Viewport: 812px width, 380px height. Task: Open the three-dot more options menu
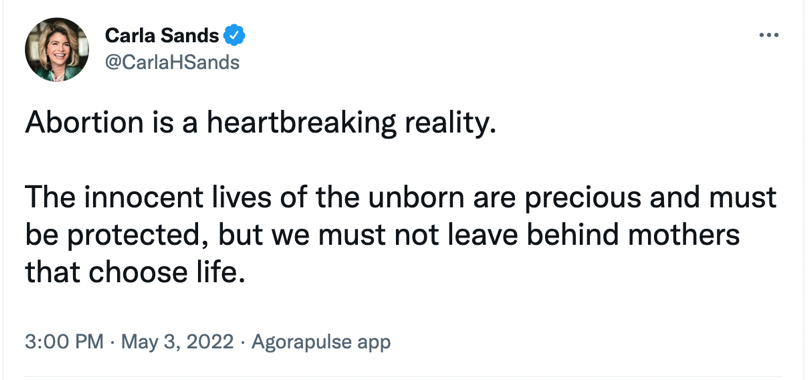click(x=768, y=35)
